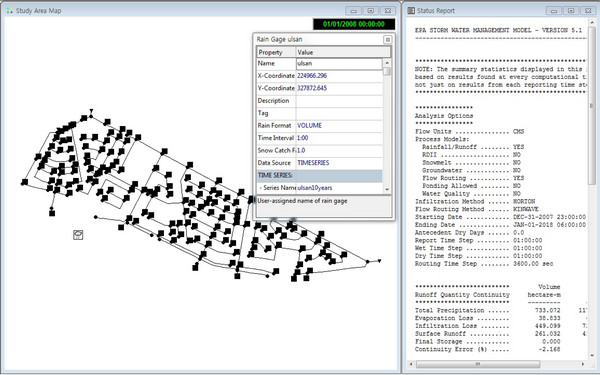Click the Infiltration Method HORTON line
600x375 pixels.
tap(475, 201)
